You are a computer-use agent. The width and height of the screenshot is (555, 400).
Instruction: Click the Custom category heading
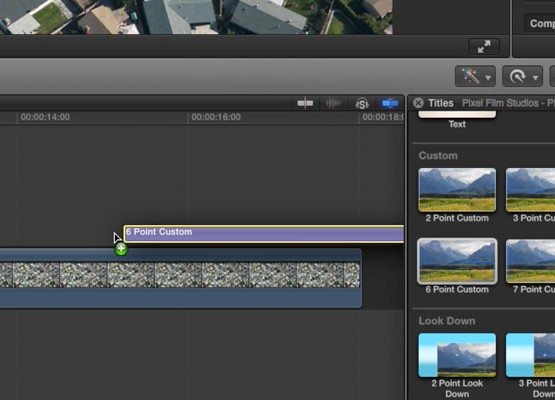coord(438,156)
